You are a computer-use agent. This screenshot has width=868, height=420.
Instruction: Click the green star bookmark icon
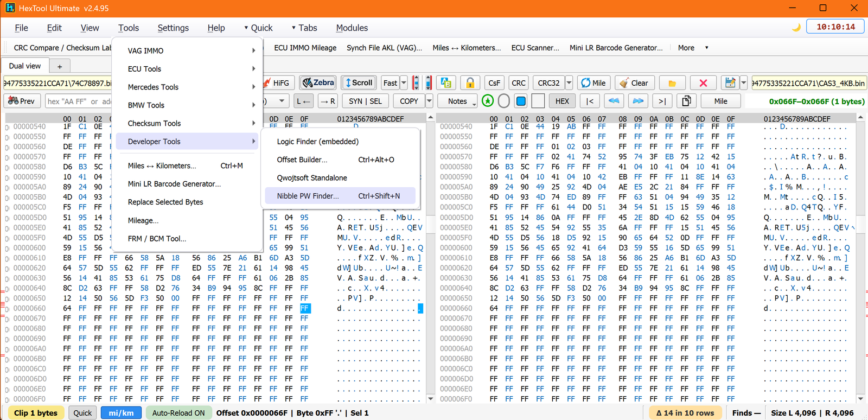(x=488, y=101)
